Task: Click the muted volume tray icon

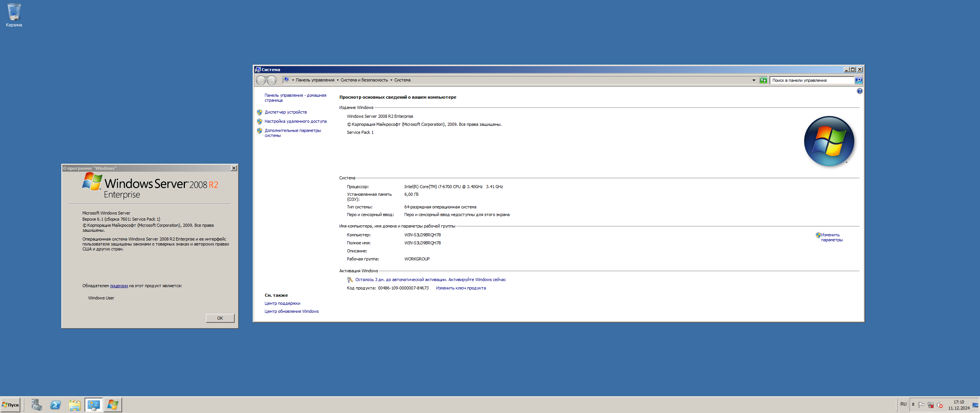Action: tap(939, 405)
